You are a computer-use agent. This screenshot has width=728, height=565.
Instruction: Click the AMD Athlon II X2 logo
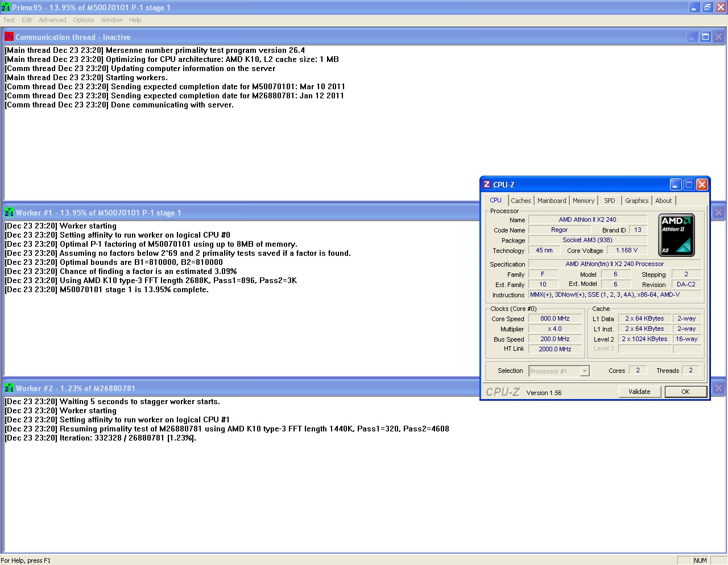click(x=676, y=235)
